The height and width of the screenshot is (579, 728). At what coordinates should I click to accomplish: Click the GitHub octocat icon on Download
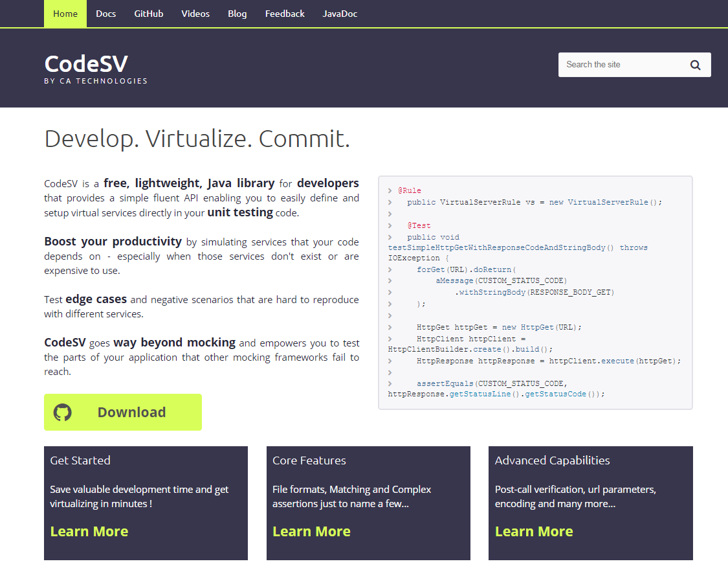[63, 412]
